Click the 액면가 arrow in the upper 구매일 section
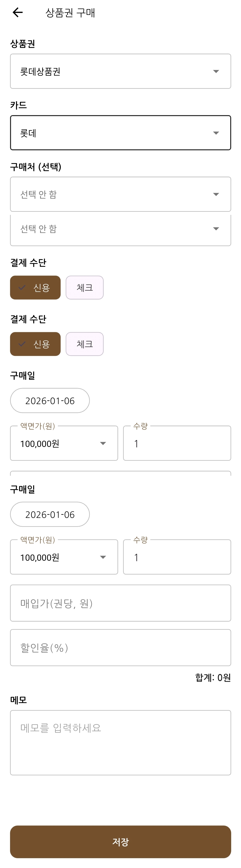Image resolution: width=241 pixels, height=868 pixels. (x=103, y=443)
